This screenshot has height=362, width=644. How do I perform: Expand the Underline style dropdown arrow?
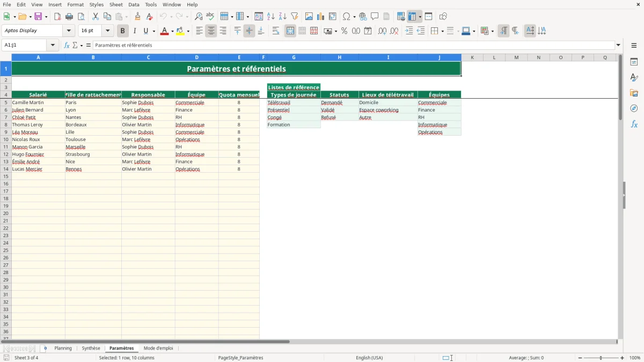153,31
